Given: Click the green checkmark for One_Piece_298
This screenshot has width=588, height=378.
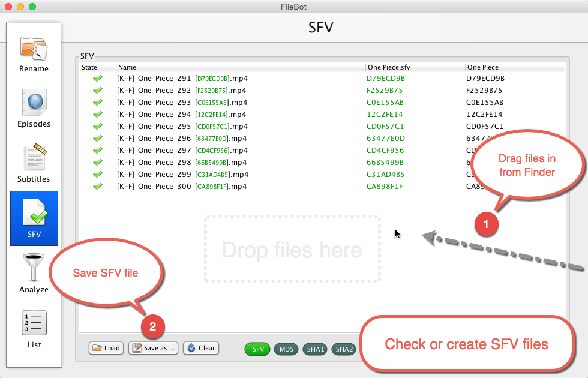Looking at the screenshot, I should click(98, 163).
